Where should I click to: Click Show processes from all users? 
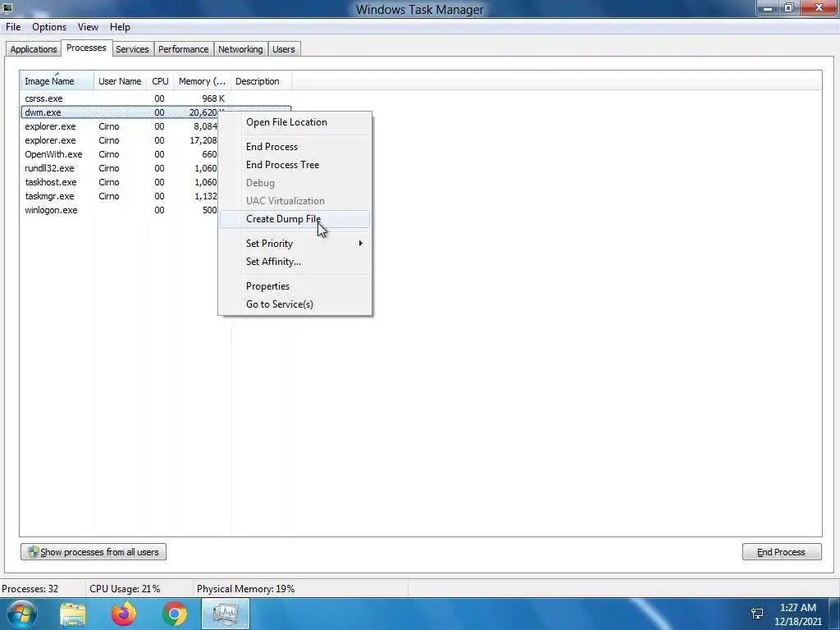(x=94, y=552)
